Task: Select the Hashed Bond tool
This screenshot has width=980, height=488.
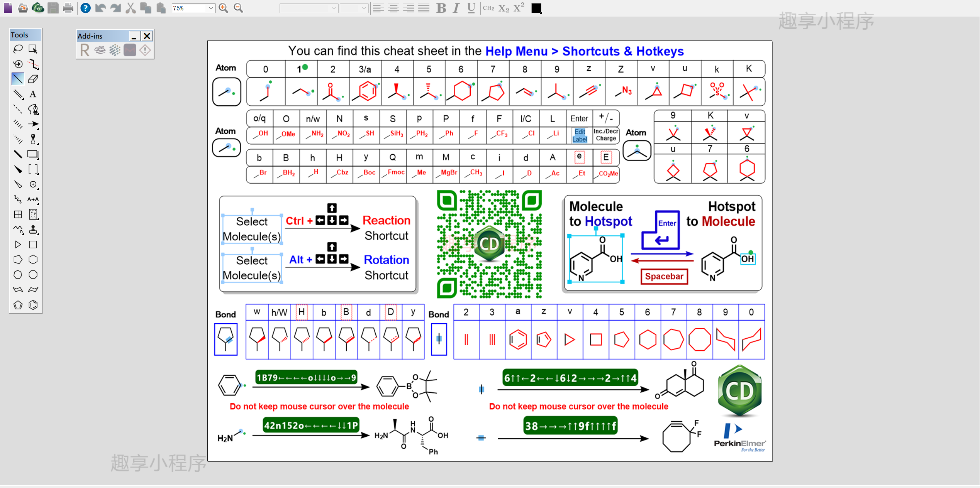Action: click(x=18, y=124)
